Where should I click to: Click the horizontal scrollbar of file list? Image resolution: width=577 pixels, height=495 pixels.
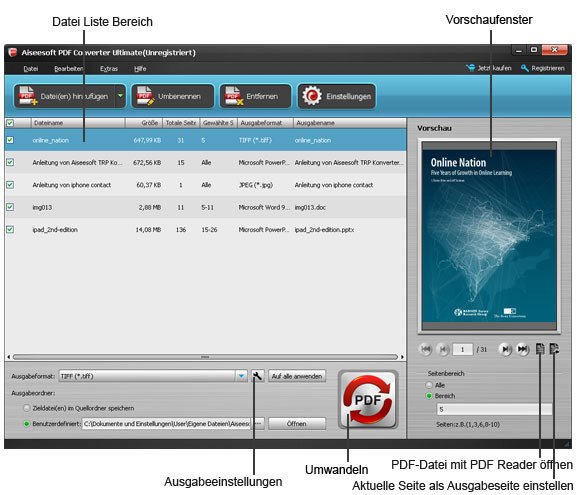point(205,357)
